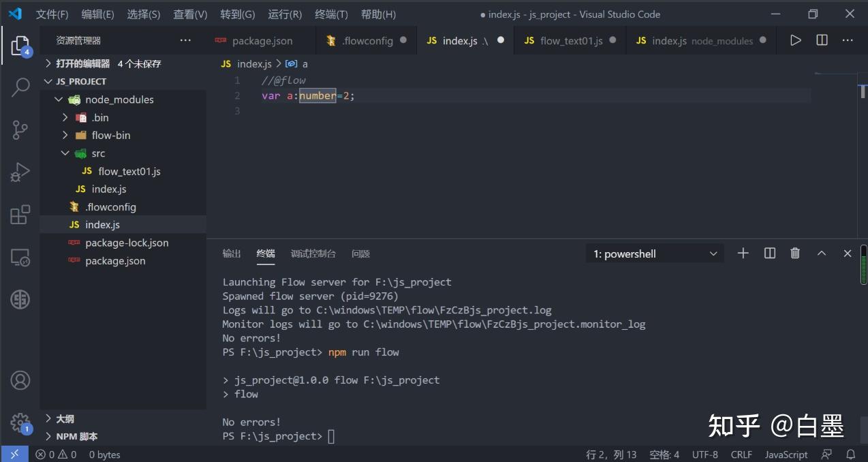Click the feedback icon in status bar

pos(826,455)
